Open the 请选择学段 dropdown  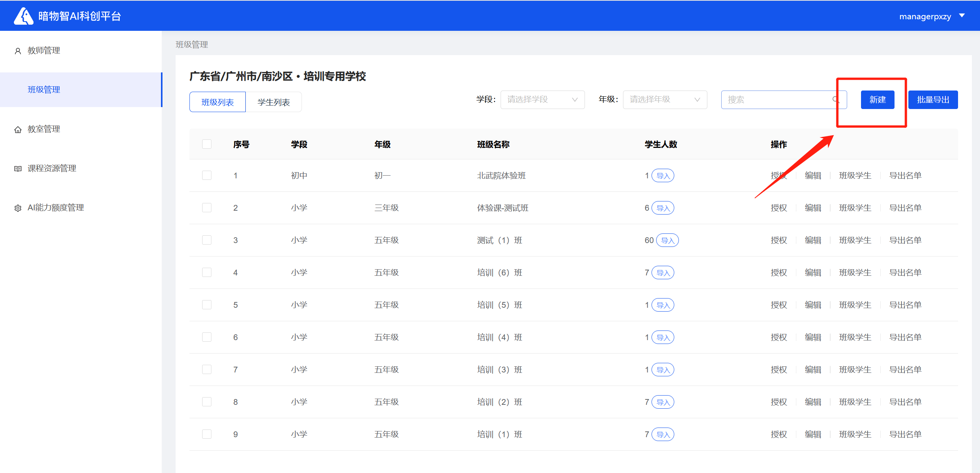point(542,100)
